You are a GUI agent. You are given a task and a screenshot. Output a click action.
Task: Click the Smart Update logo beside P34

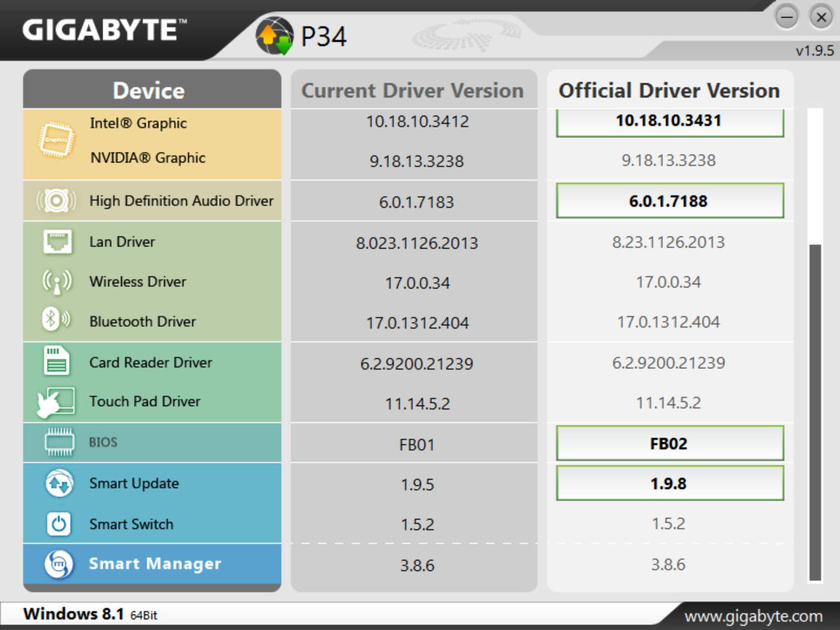(274, 36)
